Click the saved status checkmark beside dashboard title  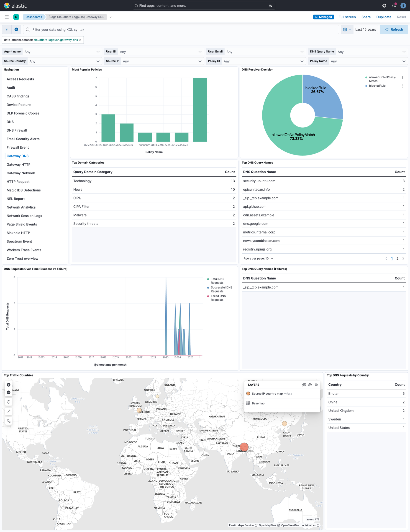[x=111, y=17]
